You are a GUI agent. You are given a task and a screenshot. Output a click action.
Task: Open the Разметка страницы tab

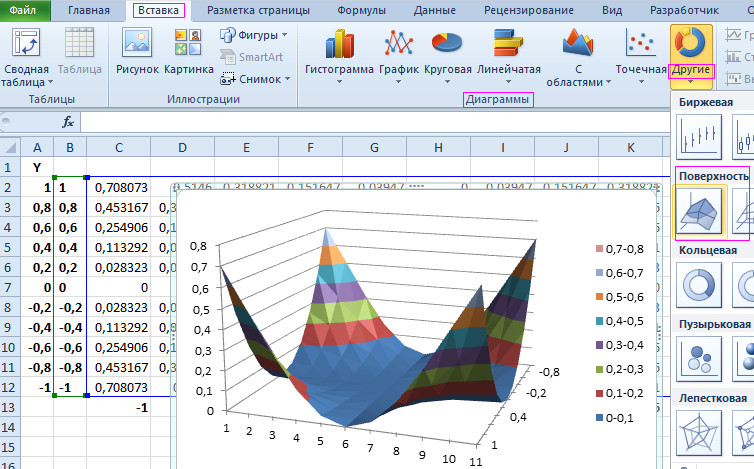(x=256, y=10)
